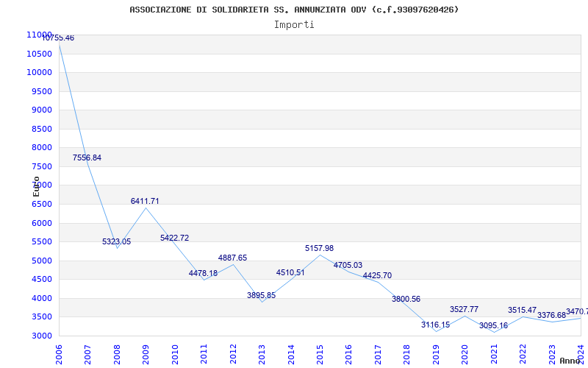Click the 8000 y-axis label

41,148
